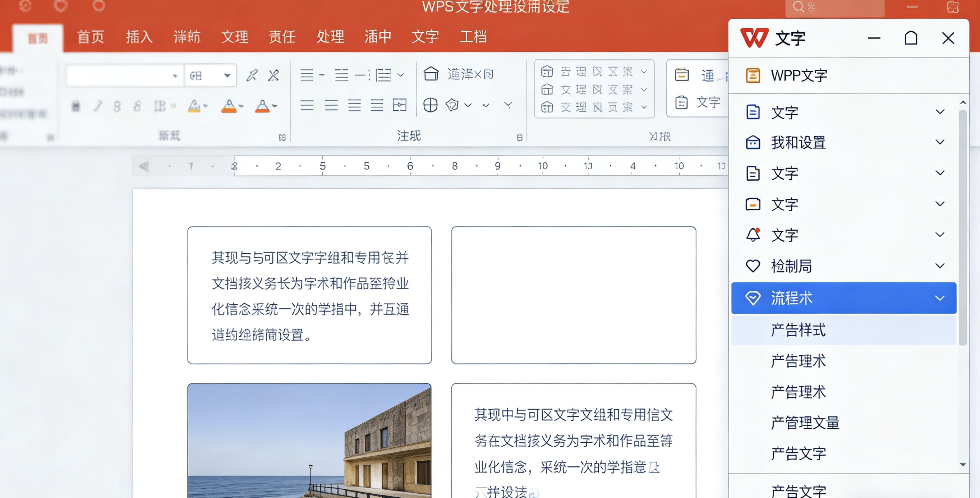980x498 pixels.
Task: Open the 插入 ribbon tab
Action: coord(139,37)
